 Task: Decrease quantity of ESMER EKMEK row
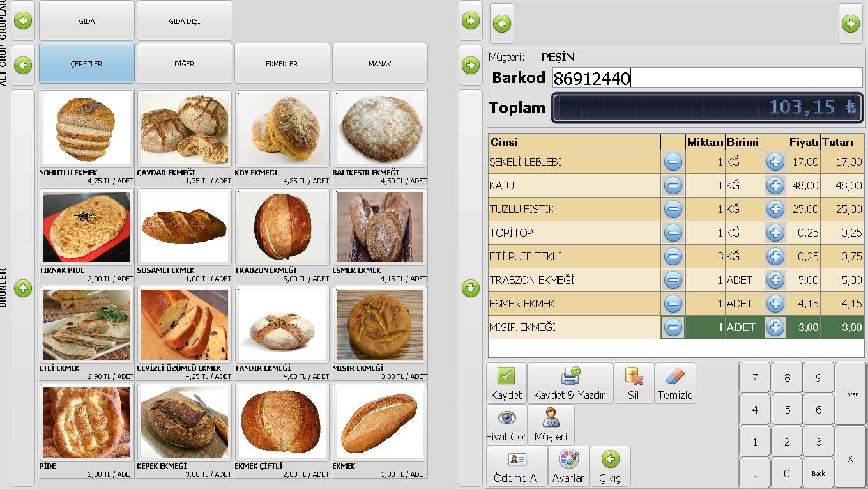(673, 304)
